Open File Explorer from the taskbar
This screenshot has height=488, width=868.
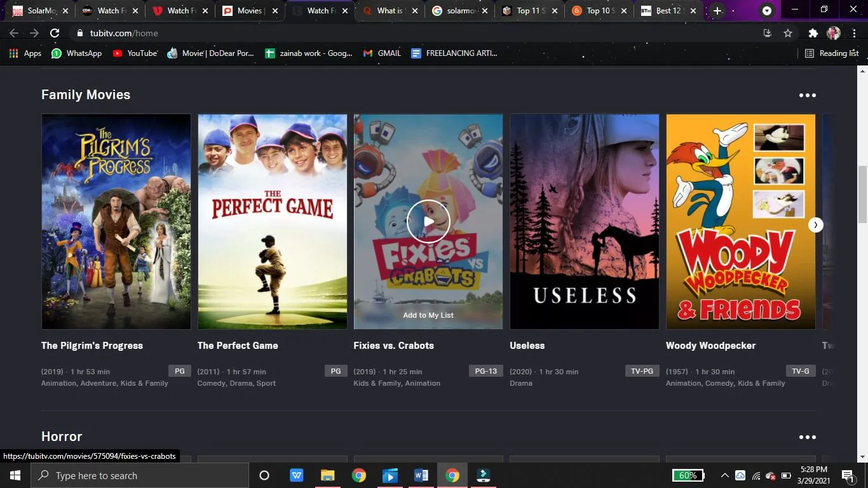[328, 475]
